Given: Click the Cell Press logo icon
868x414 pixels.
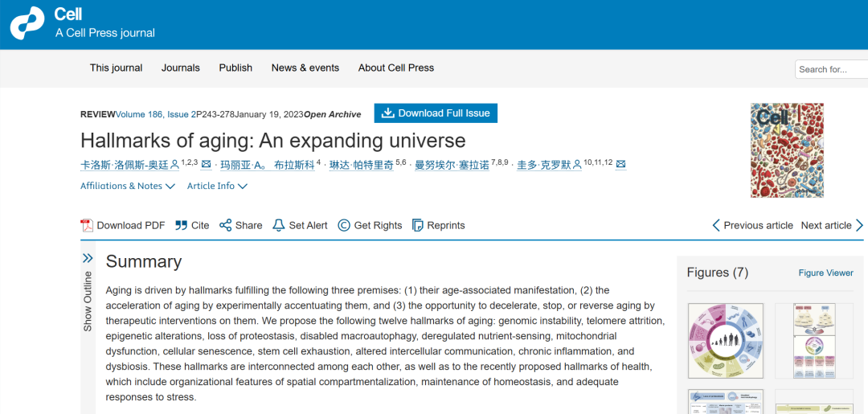Looking at the screenshot, I should (x=27, y=23).
